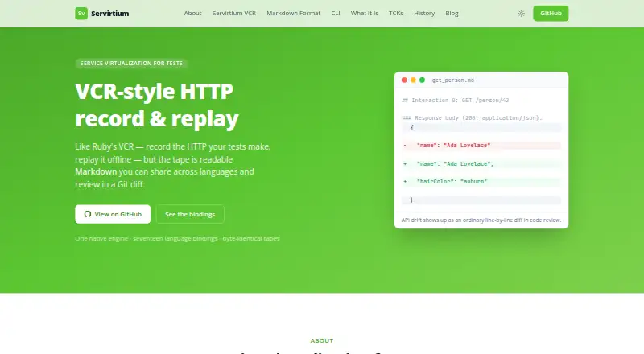Click the bold Markdown word in description
The height and width of the screenshot is (354, 644).
point(96,171)
